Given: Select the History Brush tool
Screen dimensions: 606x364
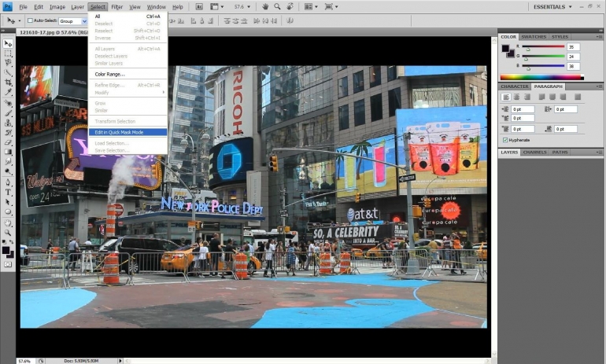Looking at the screenshot, I should point(8,132).
